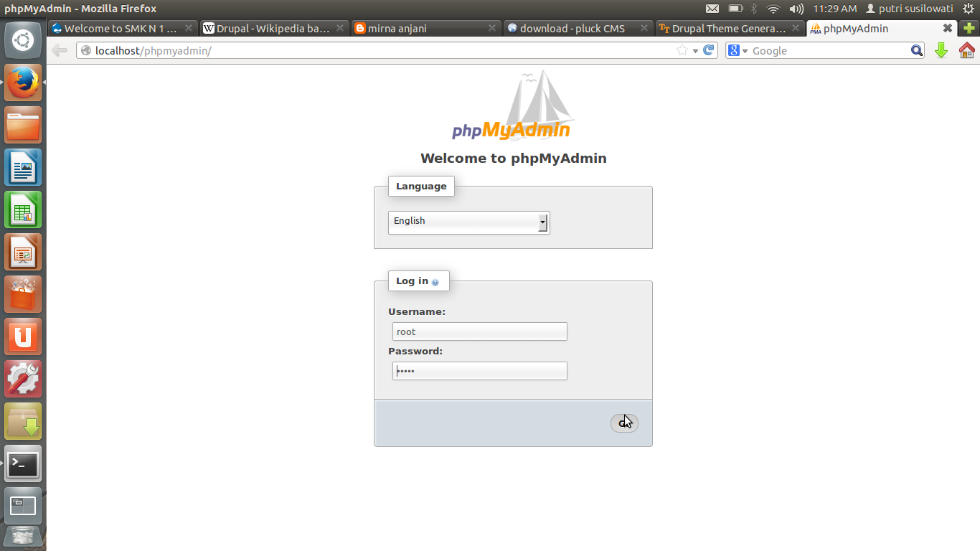Click the Welcome to phpMyAdmin heading
Image resolution: width=980 pixels, height=551 pixels.
pos(514,159)
